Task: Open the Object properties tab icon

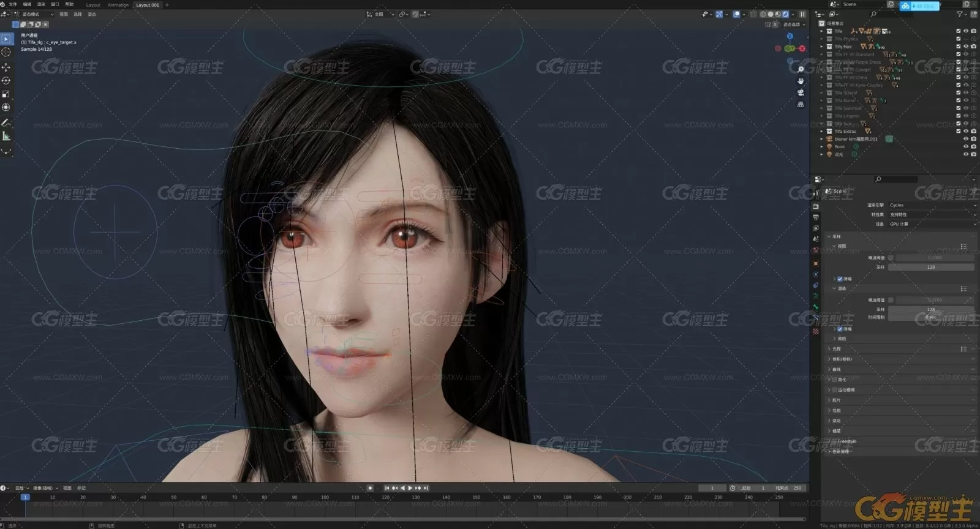Action: [x=816, y=263]
